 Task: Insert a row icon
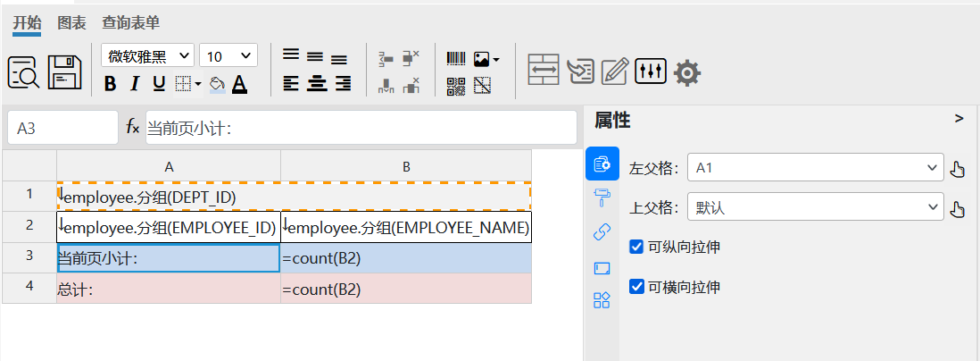pyautogui.click(x=386, y=59)
